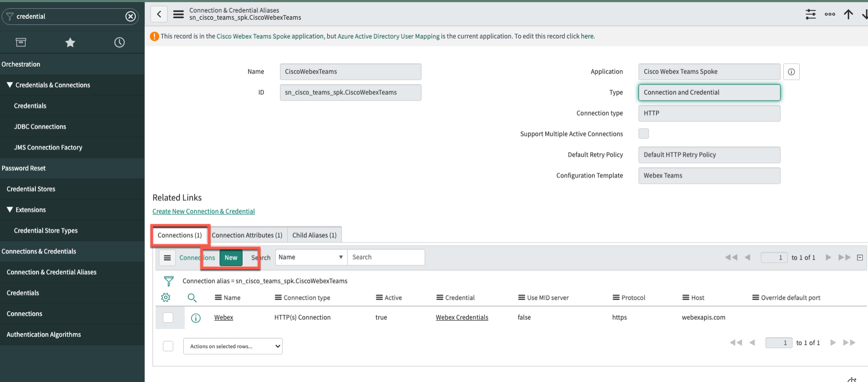Toggle Support Multiple Active Connections checkbox
Image resolution: width=868 pixels, height=382 pixels.
pos(644,134)
